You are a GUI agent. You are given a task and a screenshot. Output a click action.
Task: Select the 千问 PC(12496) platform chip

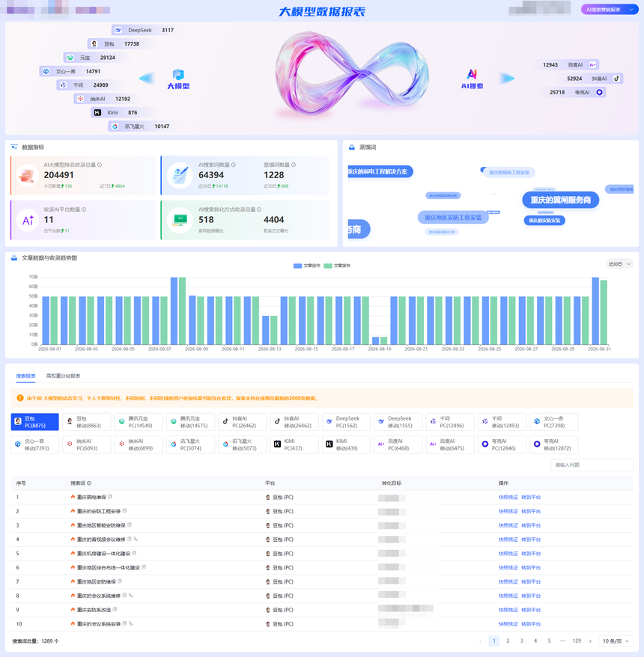451,422
